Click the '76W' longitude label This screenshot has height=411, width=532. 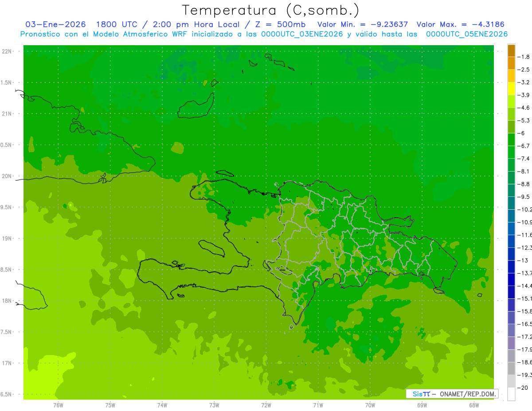(x=58, y=405)
